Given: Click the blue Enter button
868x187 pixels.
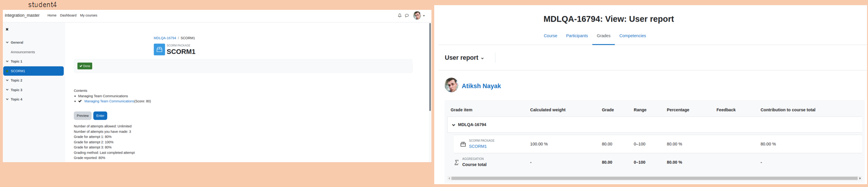Looking at the screenshot, I should coord(100,116).
